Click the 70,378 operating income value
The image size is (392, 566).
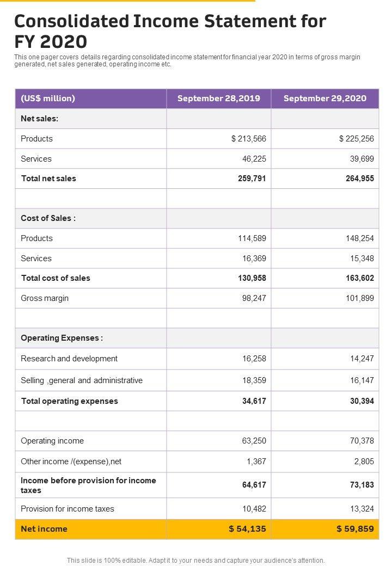[362, 441]
